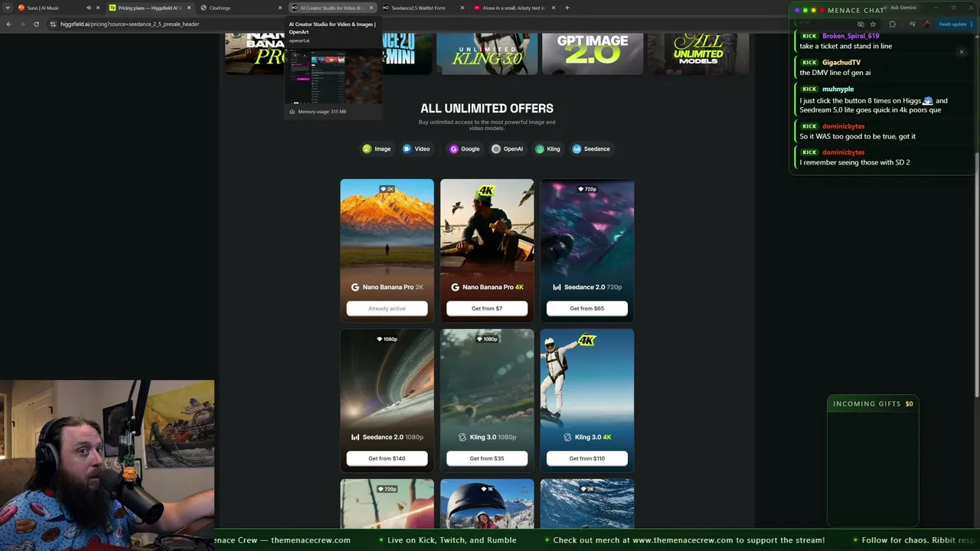The width and height of the screenshot is (980, 551).
Task: Click username Broken_Spiral_619 in Menace Chat
Action: click(851, 36)
